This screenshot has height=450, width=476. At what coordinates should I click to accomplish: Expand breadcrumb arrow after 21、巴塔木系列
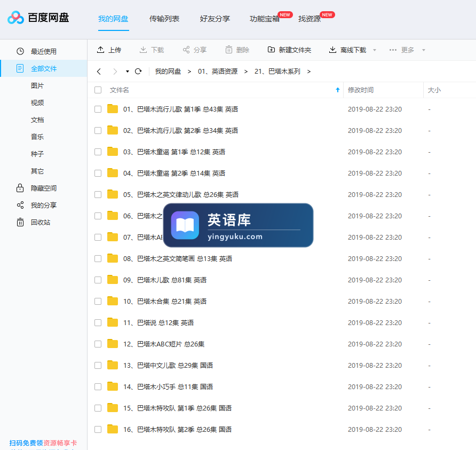tap(309, 72)
